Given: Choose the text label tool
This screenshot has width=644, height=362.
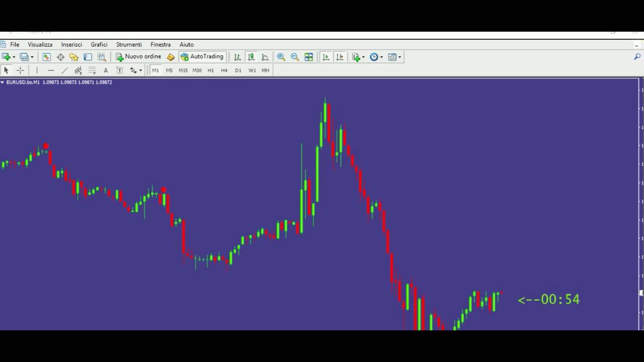Looking at the screenshot, I should (x=119, y=70).
